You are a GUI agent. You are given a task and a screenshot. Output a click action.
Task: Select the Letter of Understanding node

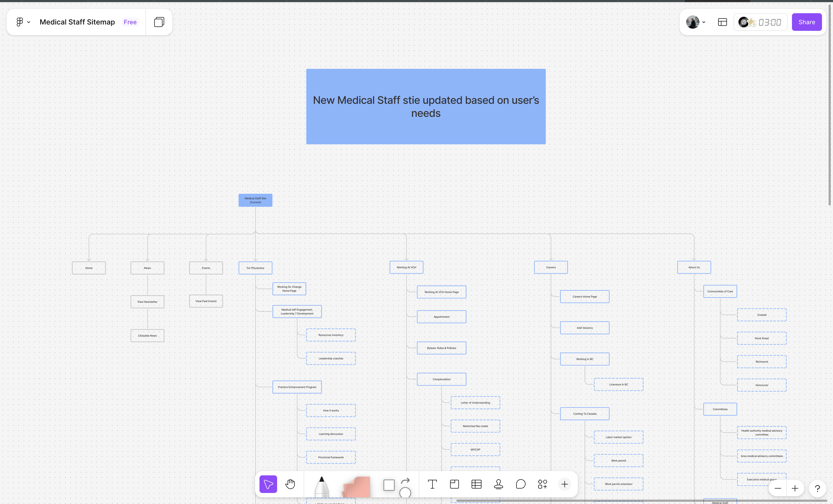475,403
